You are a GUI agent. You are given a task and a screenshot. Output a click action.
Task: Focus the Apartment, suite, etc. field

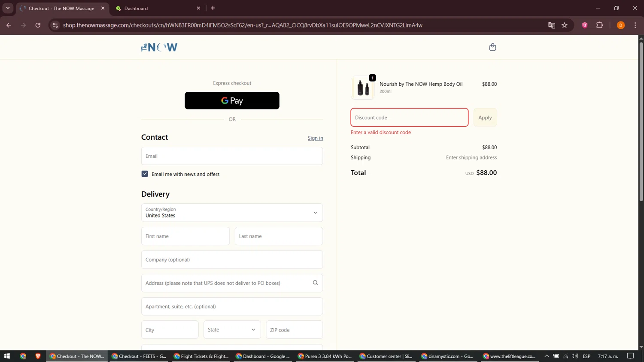[232, 307]
